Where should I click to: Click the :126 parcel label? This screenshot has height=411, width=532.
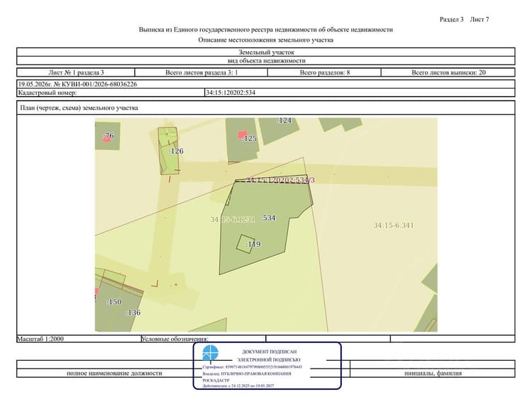click(x=176, y=151)
